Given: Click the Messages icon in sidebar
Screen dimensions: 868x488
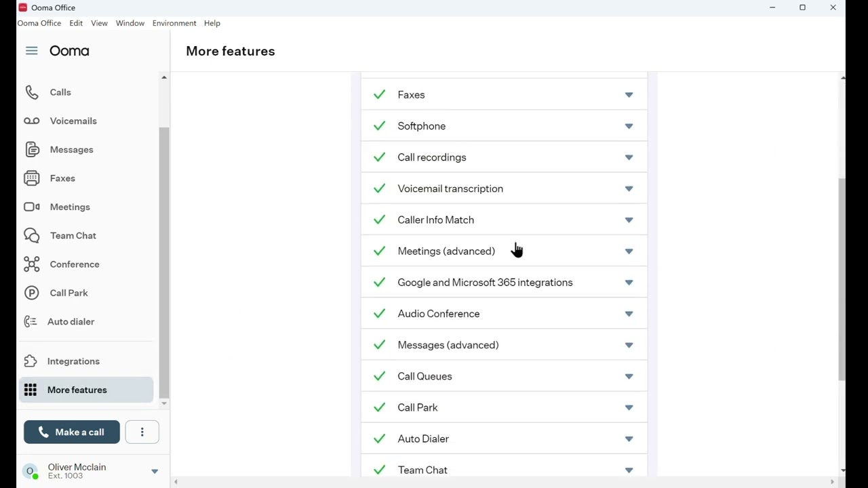Looking at the screenshot, I should pos(32,150).
